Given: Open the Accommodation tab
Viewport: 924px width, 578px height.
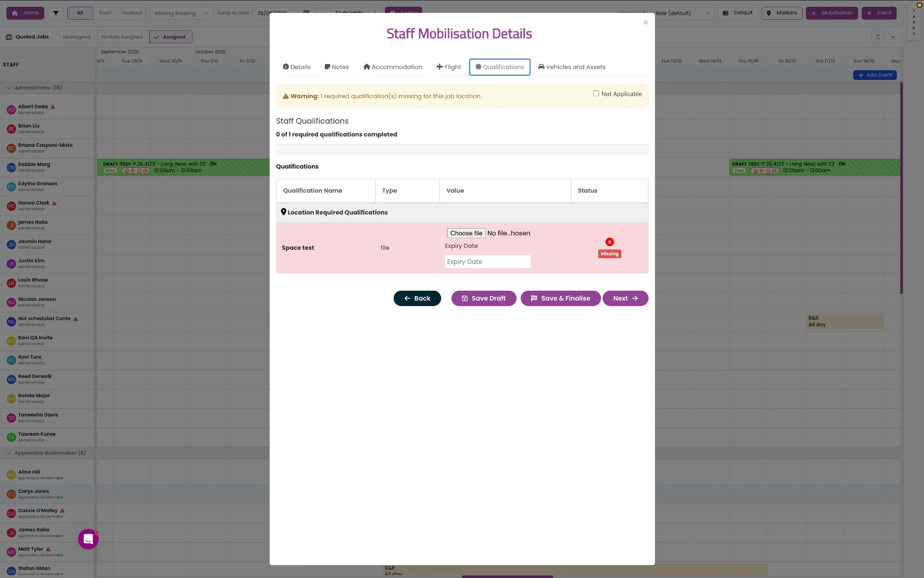Looking at the screenshot, I should 393,67.
